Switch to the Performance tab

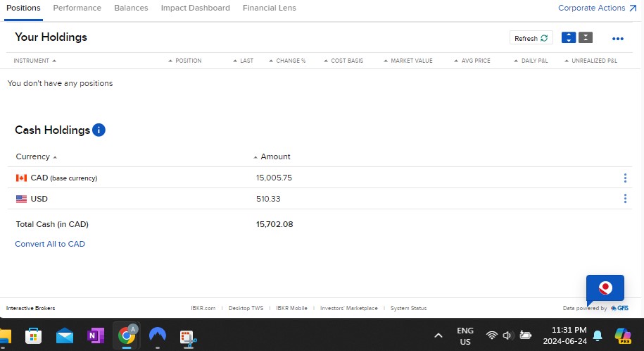77,8
